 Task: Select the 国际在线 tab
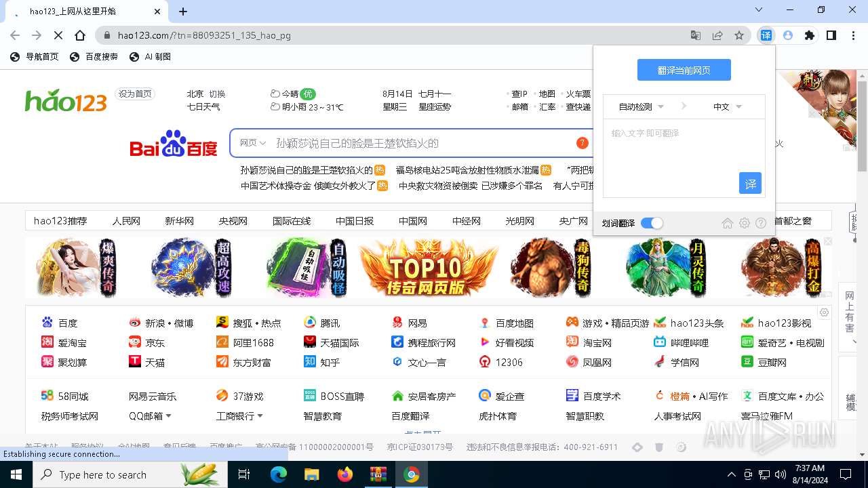pos(292,221)
